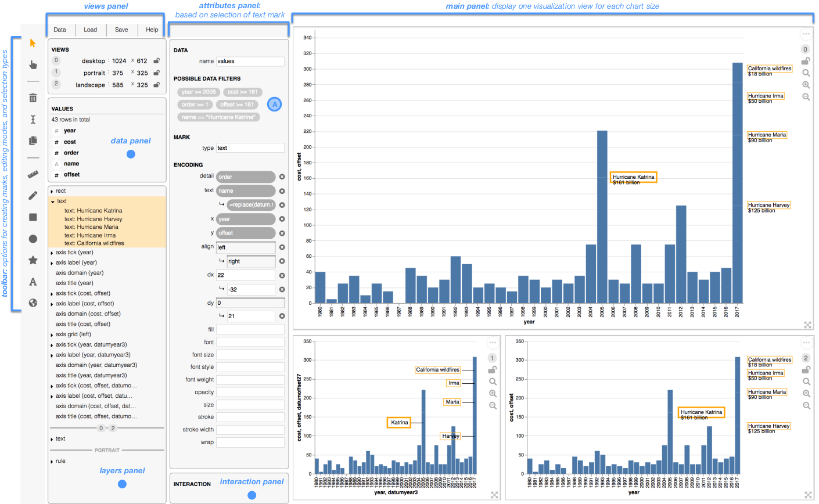Screen dimensions: 819x504
Task: Select Hurricane Katrina label in desktop chart
Action: [634, 178]
